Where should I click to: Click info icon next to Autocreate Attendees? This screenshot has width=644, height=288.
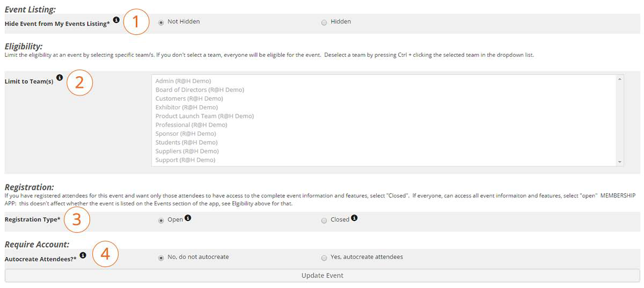point(83,255)
